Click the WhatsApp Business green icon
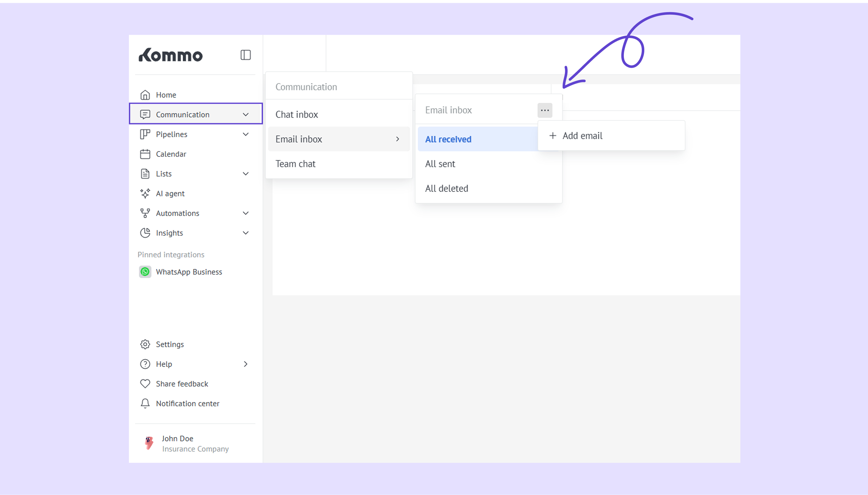 click(x=145, y=272)
